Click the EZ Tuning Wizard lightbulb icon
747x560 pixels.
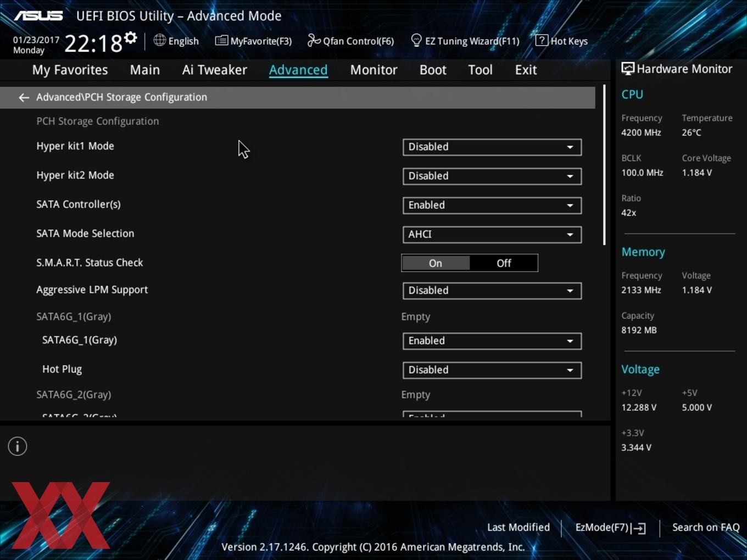tap(416, 40)
